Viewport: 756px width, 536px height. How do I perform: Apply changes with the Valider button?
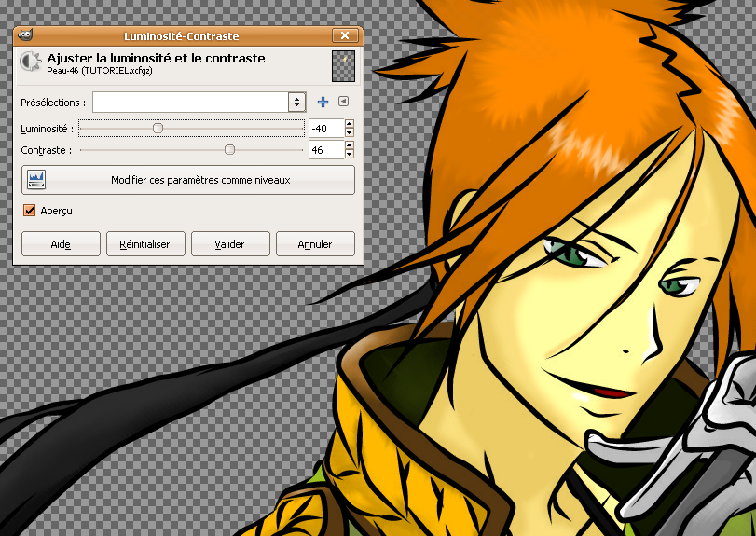(x=229, y=244)
